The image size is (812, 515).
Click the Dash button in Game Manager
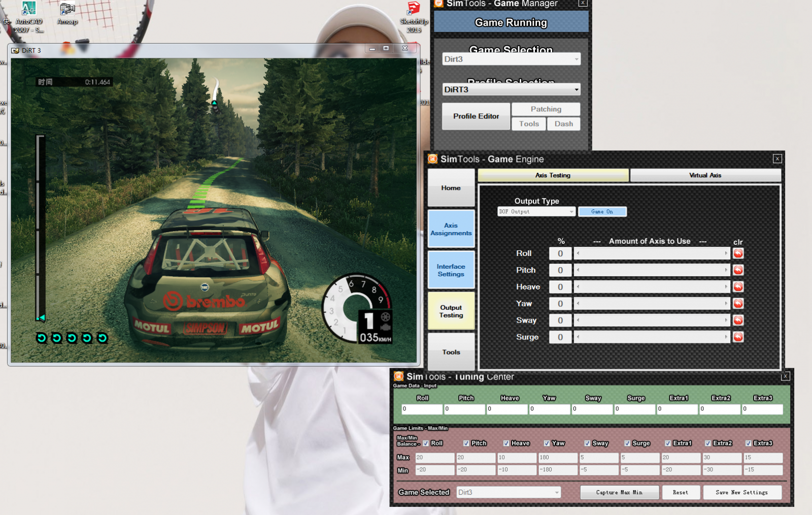[564, 124]
